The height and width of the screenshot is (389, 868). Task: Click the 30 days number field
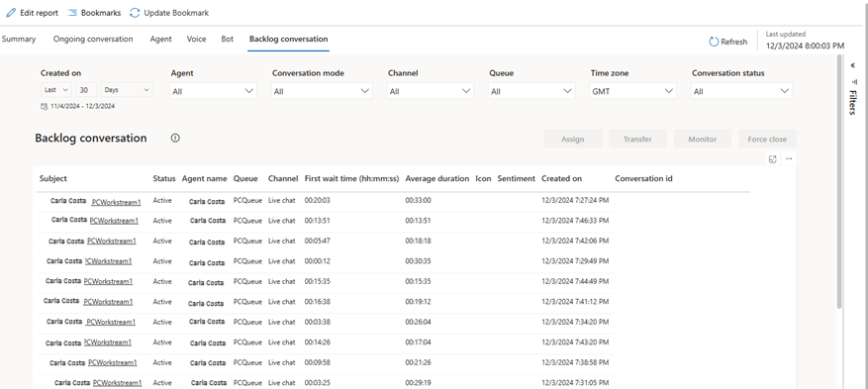click(x=86, y=90)
